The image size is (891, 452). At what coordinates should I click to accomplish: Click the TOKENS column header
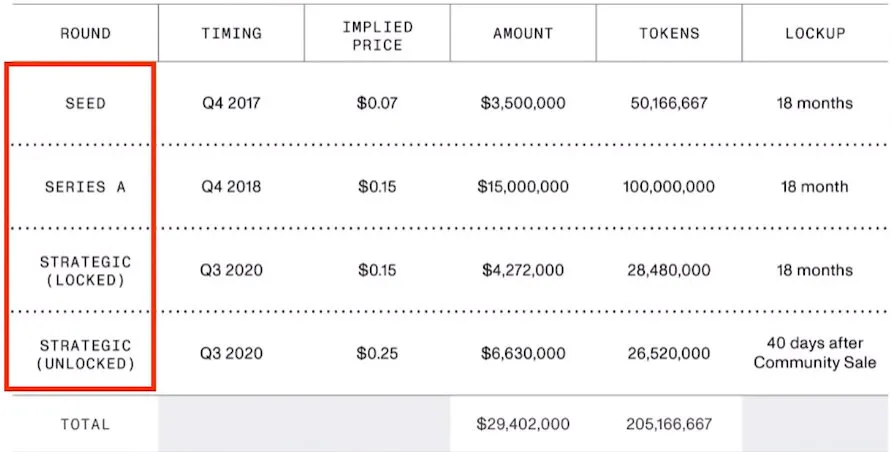click(x=670, y=33)
